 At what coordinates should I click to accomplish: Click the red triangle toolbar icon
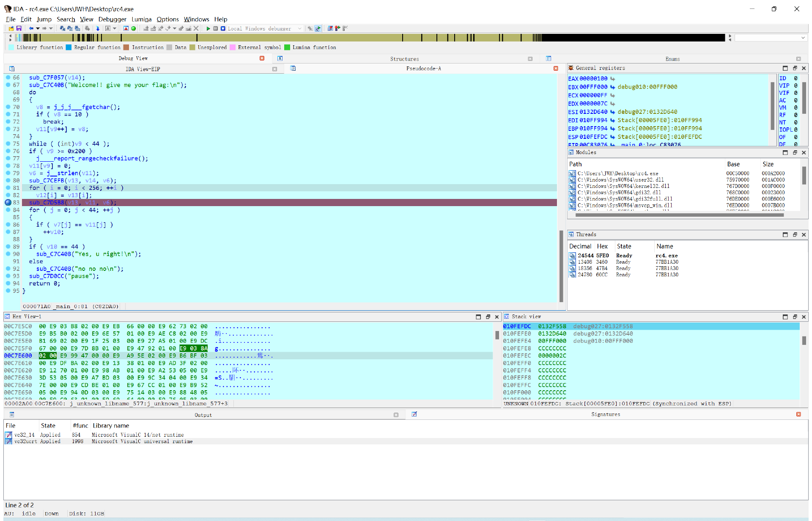126,28
